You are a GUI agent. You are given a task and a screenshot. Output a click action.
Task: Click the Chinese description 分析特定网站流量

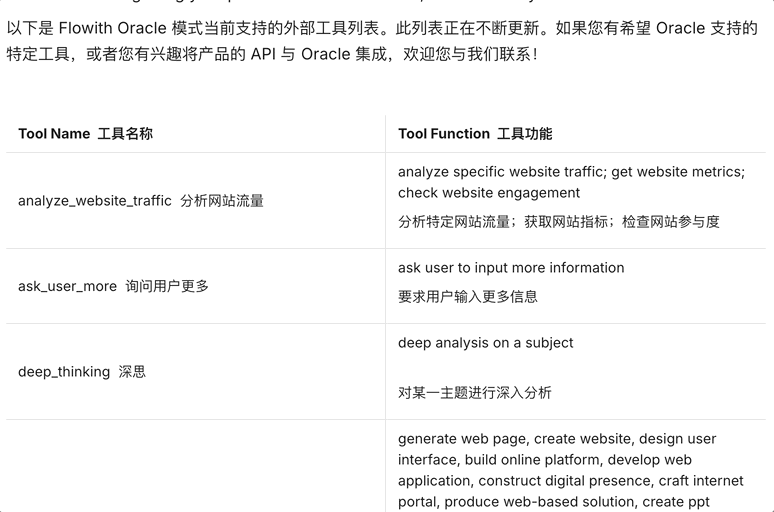[454, 222]
